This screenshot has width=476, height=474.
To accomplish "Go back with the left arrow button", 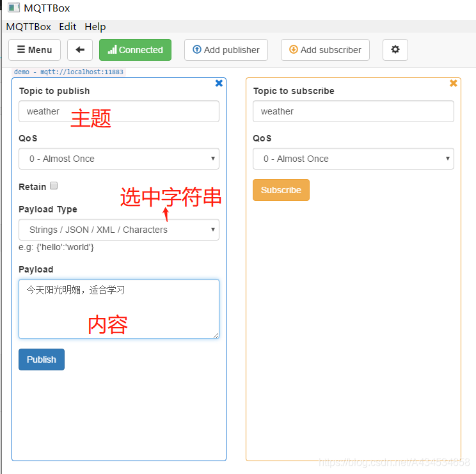I will point(80,50).
